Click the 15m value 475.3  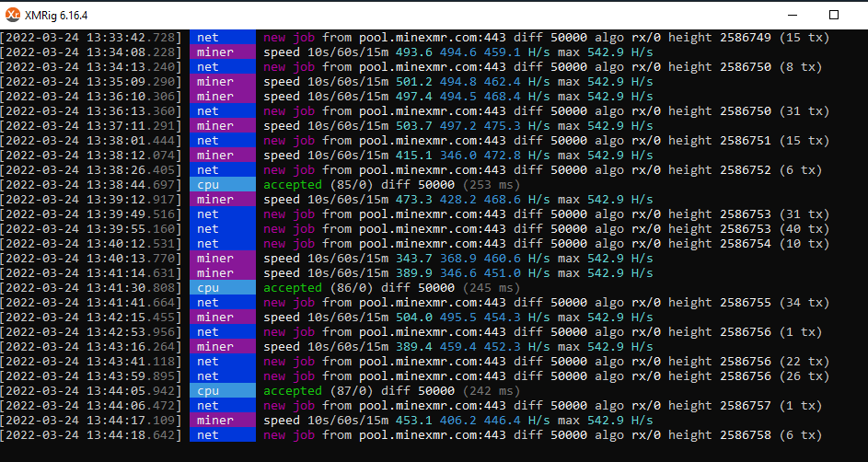pyautogui.click(x=502, y=126)
